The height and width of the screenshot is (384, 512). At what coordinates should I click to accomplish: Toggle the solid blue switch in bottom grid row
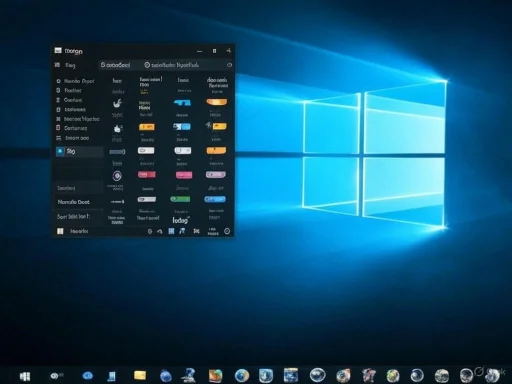point(215,199)
